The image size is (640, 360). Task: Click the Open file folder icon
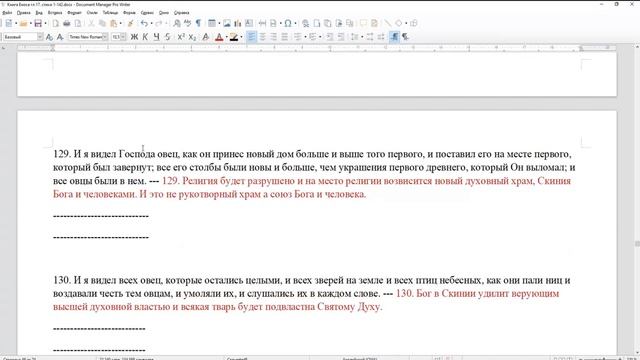(24, 24)
